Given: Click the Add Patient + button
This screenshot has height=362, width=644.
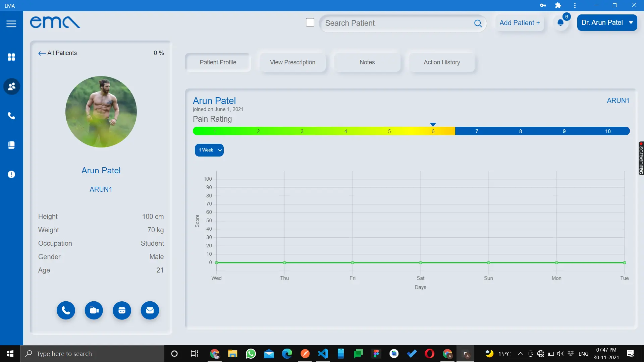Looking at the screenshot, I should [520, 23].
